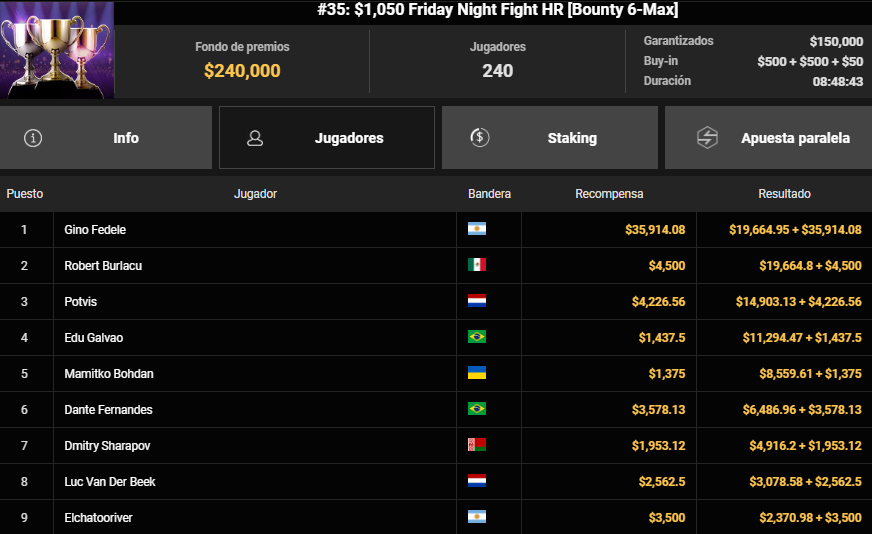Viewport: 872px width, 534px height.
Task: Click the Resultado column header
Action: coord(784,194)
